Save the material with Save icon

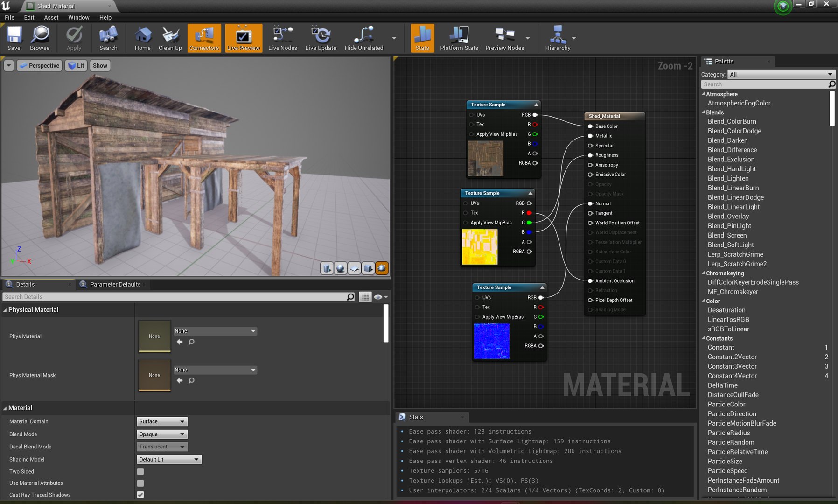14,38
